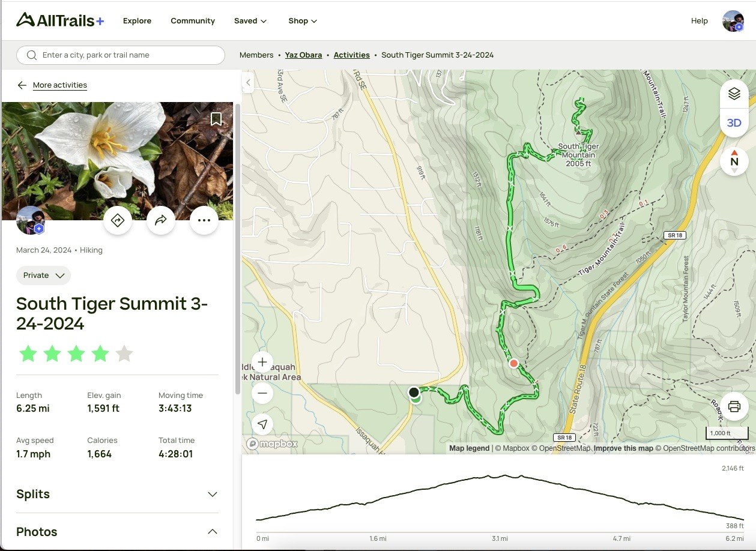Collapse the left sidebar panel

pyautogui.click(x=249, y=83)
